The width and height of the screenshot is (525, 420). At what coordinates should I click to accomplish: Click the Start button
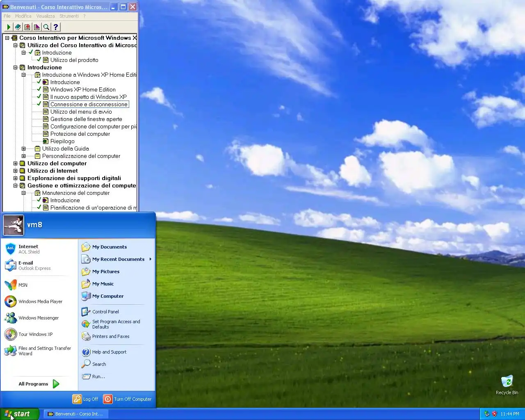pos(20,414)
